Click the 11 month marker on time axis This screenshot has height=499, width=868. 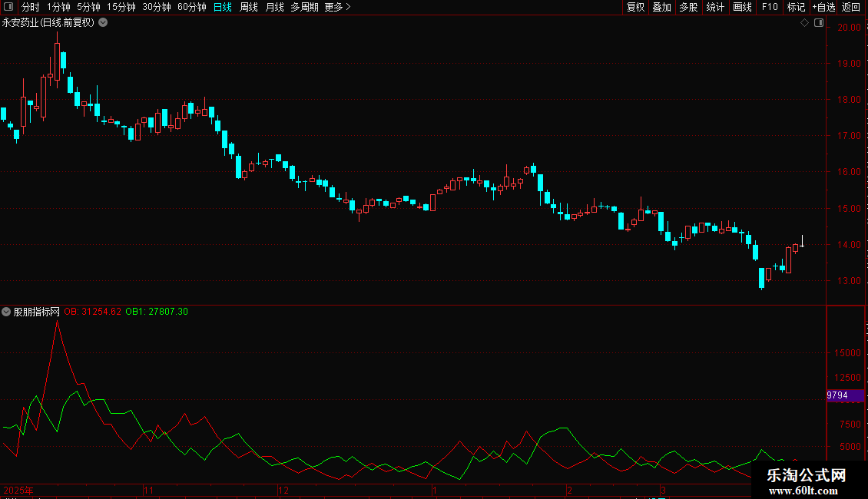click(148, 490)
